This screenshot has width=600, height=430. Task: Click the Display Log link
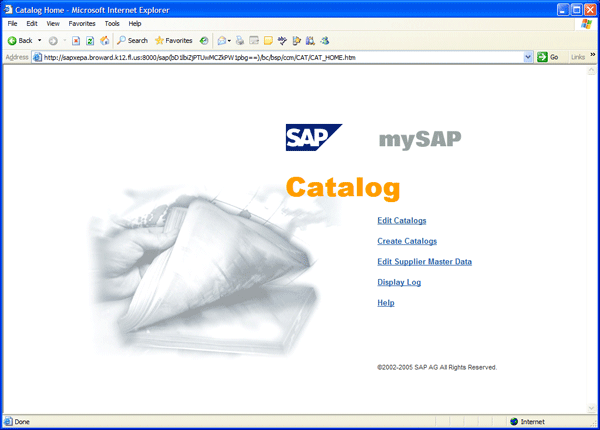click(398, 282)
